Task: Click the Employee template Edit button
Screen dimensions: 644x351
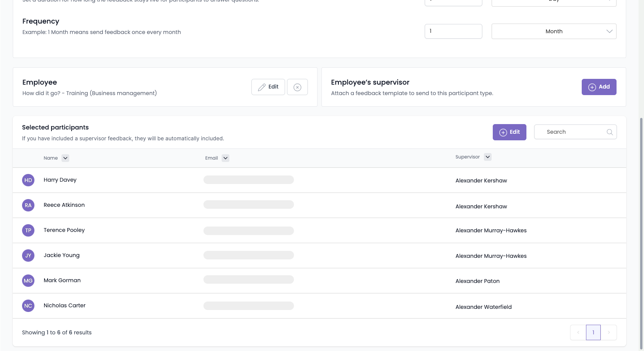Action: pyautogui.click(x=268, y=87)
